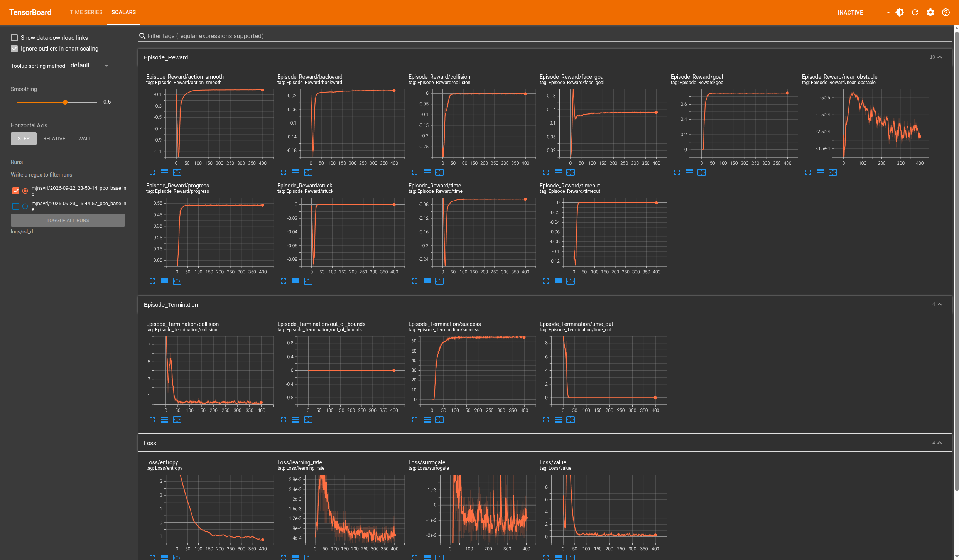Viewport: 959px width, 560px height.
Task: Check run 2026-09-23_16-44-57_ppo_baseline
Action: tap(16, 206)
